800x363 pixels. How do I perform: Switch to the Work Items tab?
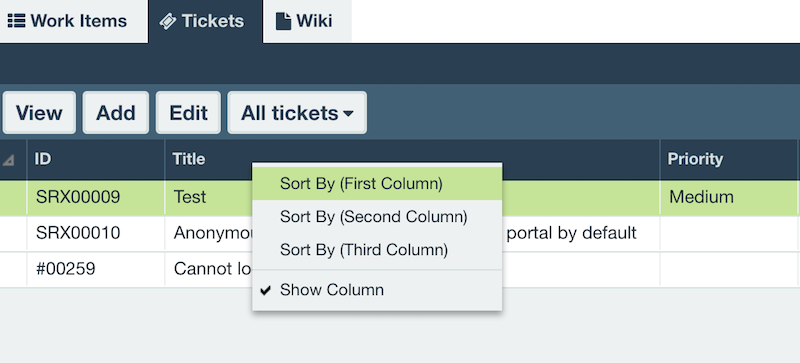[x=67, y=21]
